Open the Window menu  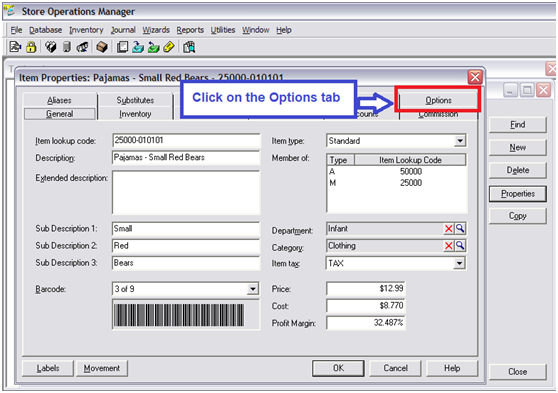[x=256, y=30]
